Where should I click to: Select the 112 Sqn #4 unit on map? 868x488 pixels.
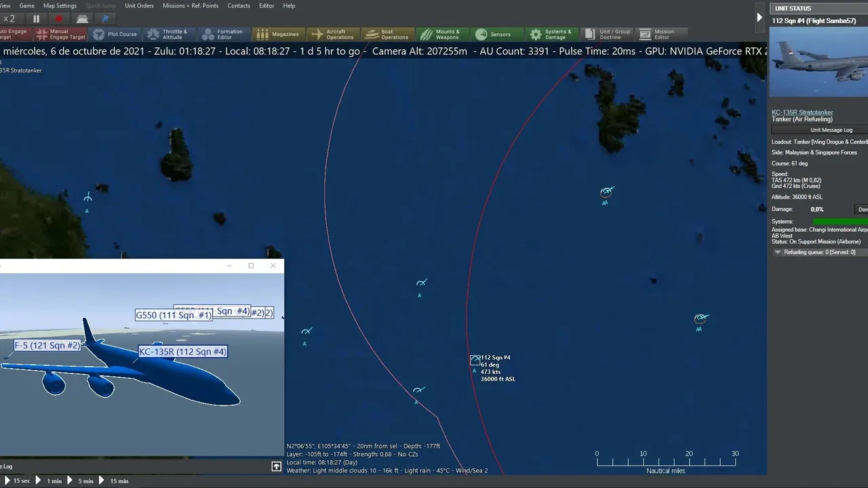tap(475, 360)
